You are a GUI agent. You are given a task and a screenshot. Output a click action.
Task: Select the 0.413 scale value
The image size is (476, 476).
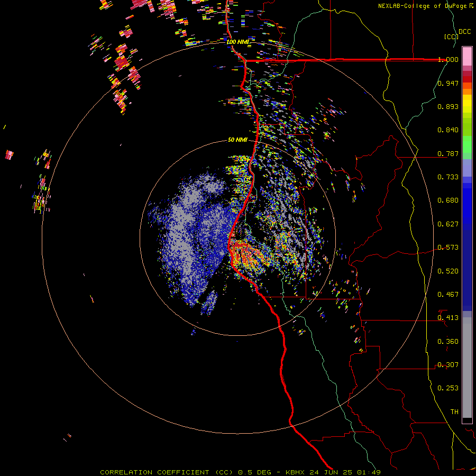(448, 318)
